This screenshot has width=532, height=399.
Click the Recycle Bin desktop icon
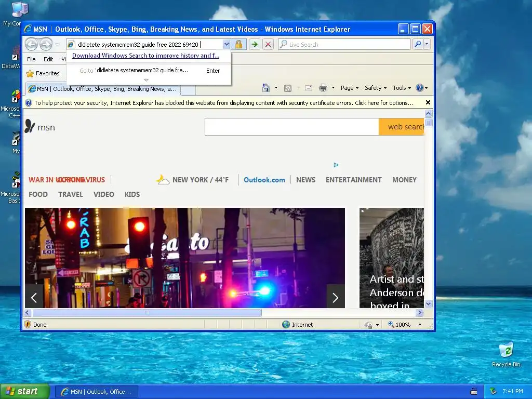(506, 354)
